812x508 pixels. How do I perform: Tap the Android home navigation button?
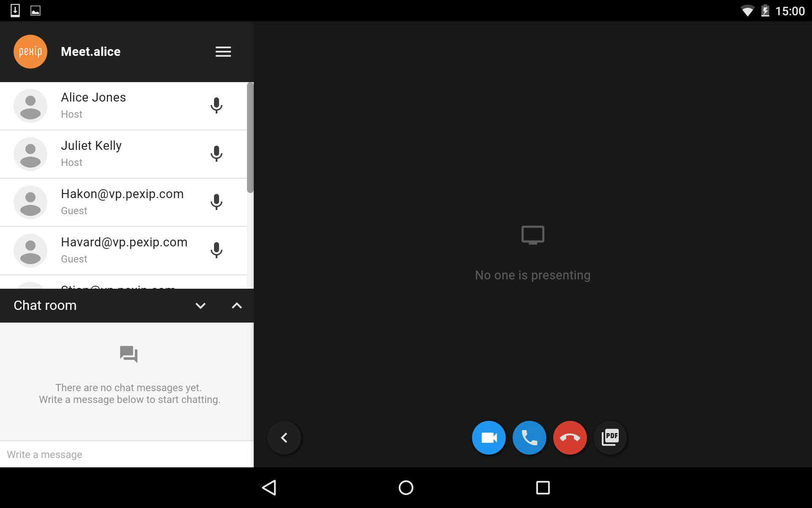point(406,488)
